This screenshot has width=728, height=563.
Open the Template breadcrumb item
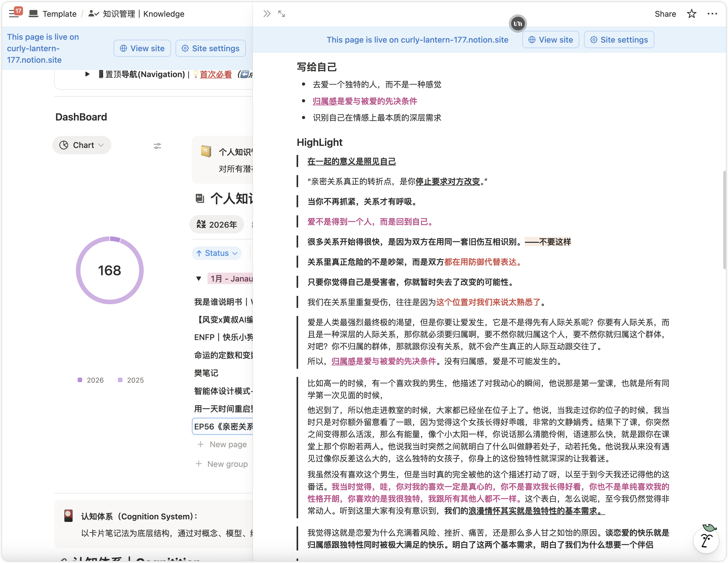point(59,14)
